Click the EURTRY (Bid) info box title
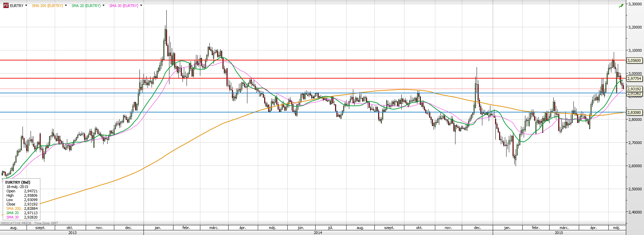The width and height of the screenshot is (644, 235). click(18, 182)
